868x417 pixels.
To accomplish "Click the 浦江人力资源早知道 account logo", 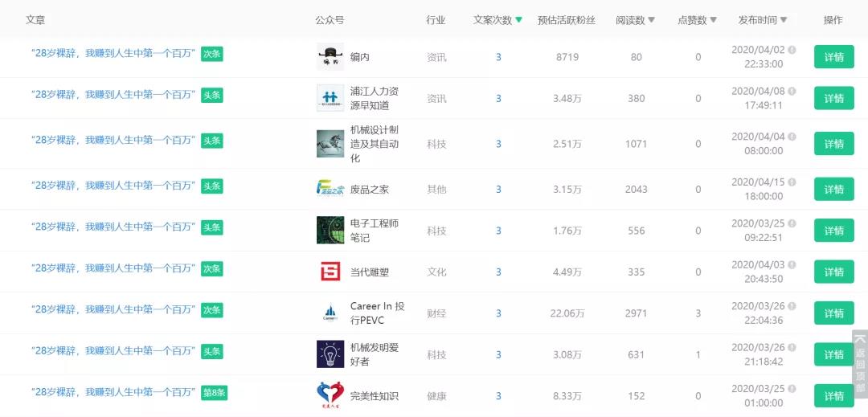I will [x=330, y=98].
